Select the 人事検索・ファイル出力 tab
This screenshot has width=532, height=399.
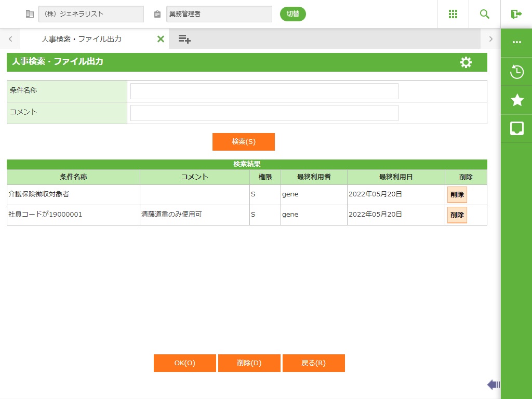tap(82, 39)
